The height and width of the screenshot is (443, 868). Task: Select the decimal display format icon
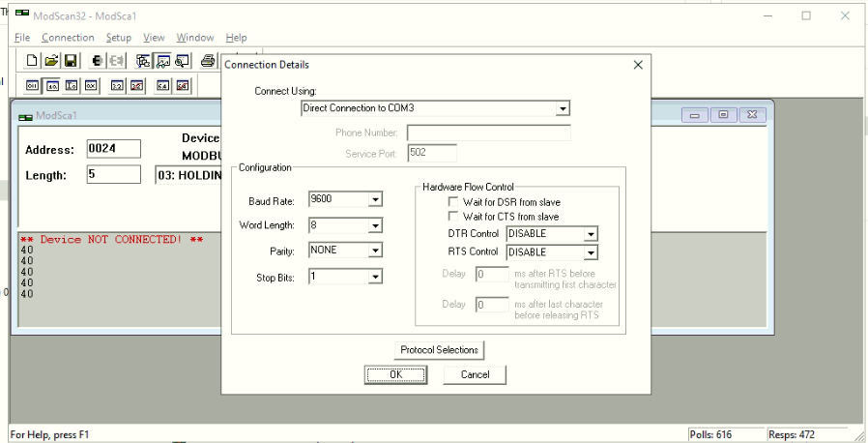[x=52, y=86]
